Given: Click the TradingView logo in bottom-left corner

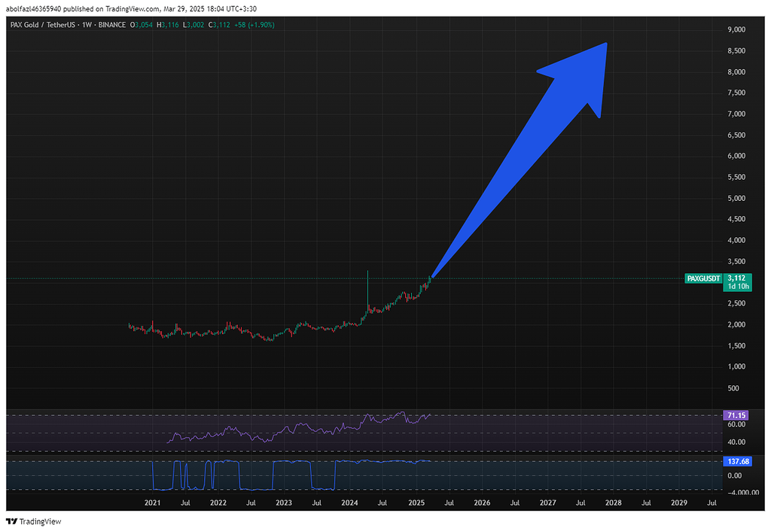Looking at the screenshot, I should pos(33,521).
